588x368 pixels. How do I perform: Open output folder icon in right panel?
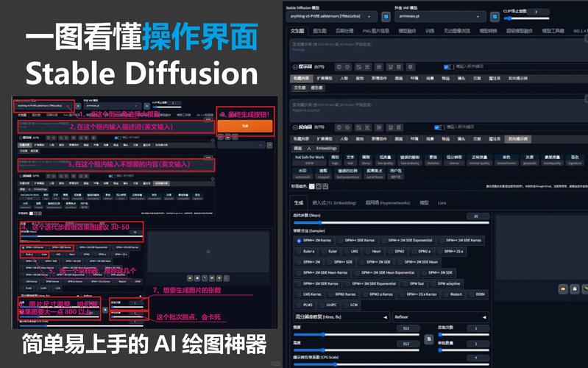[563, 289]
